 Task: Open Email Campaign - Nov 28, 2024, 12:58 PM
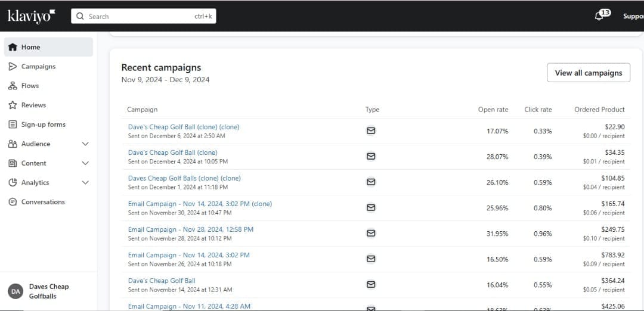[191, 229]
